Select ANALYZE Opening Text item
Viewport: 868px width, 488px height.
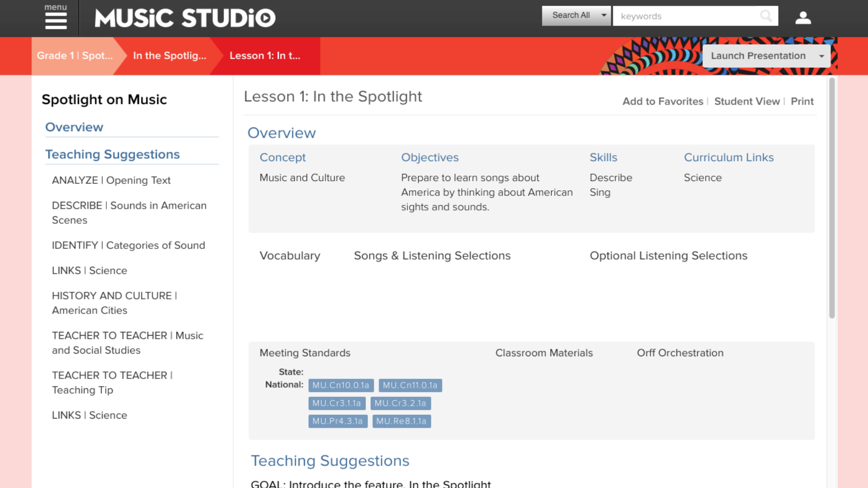pyautogui.click(x=111, y=181)
